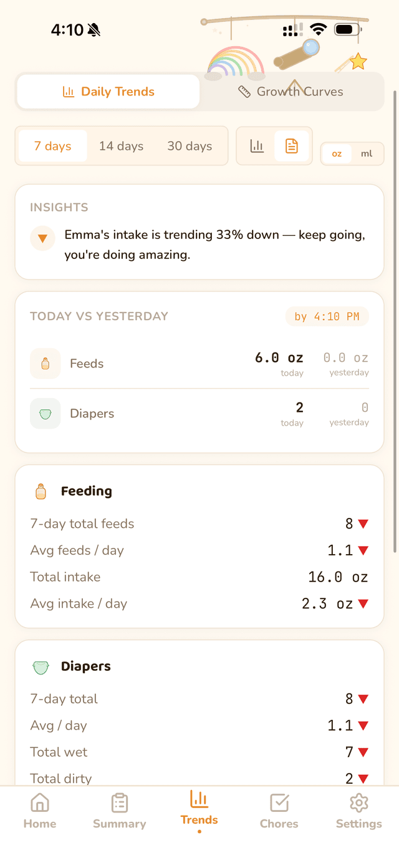Image resolution: width=399 pixels, height=868 pixels.
Task: Open the Trends tab in bottom bar
Action: coord(199,809)
